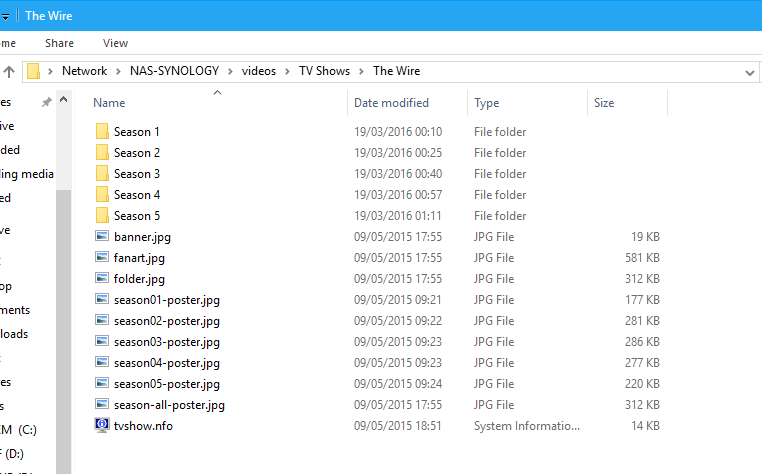Click the season-all-poster.jpg file icon
The height and width of the screenshot is (474, 762).
point(102,404)
